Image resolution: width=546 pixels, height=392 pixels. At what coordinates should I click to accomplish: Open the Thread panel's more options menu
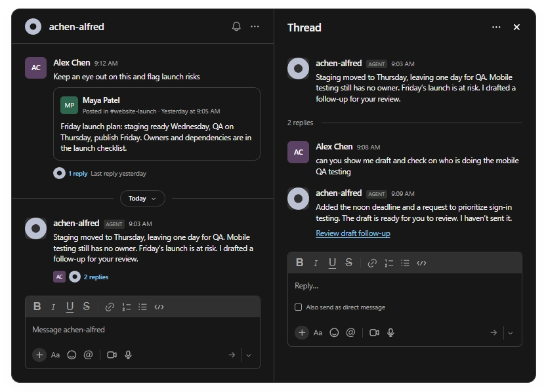click(496, 27)
